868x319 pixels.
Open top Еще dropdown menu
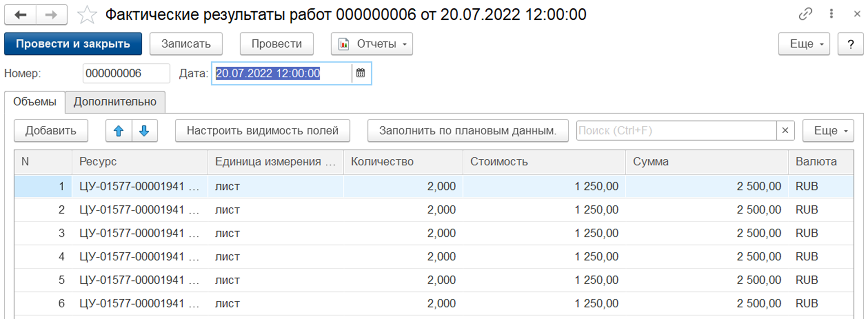[x=804, y=44]
